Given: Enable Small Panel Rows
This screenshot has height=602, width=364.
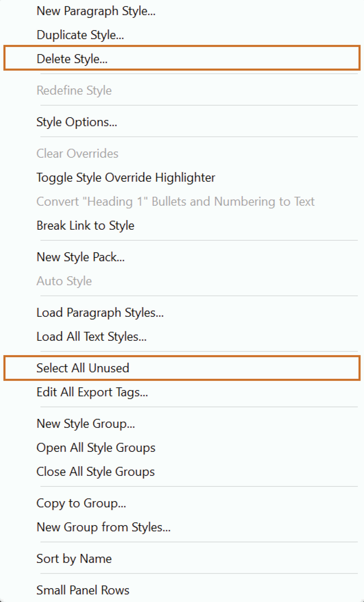Looking at the screenshot, I should [x=83, y=590].
